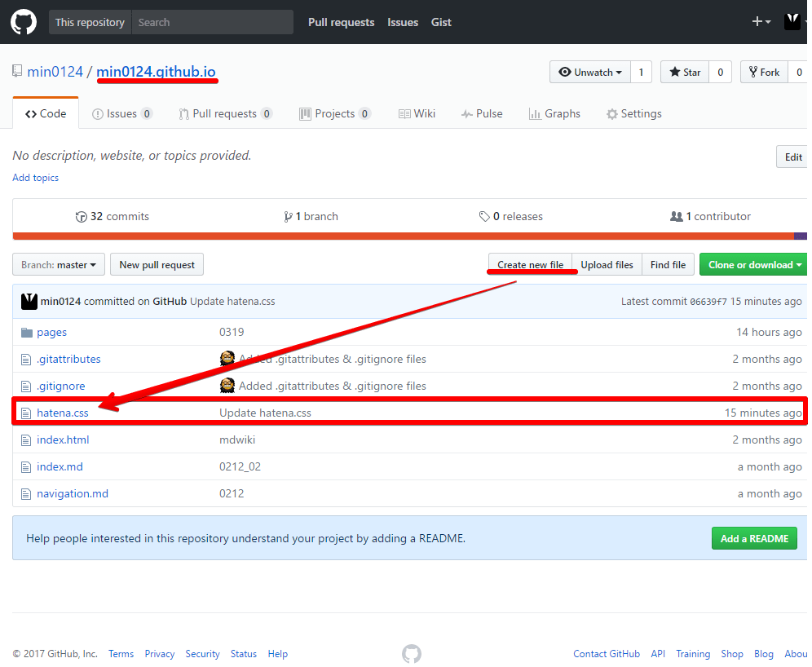The width and height of the screenshot is (812, 667).
Task: Click the file icon for index.html
Action: [x=26, y=440]
